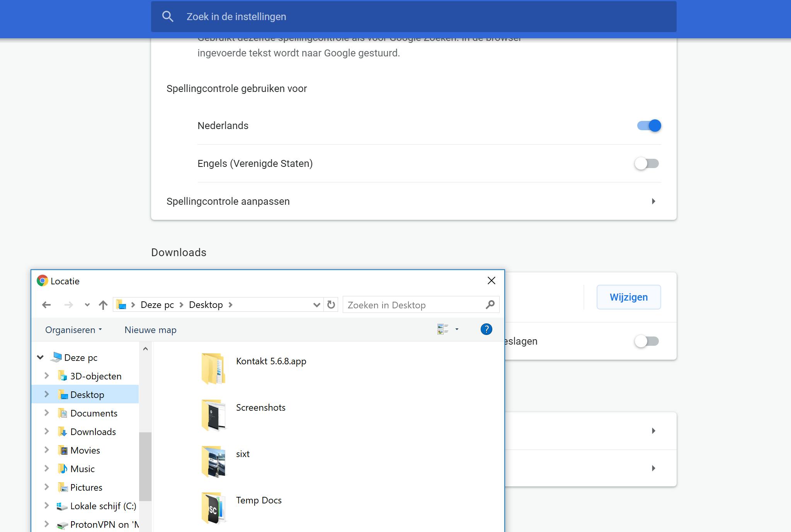Click the search magnifier icon in settings
Viewport: 791px width, 532px height.
click(168, 17)
